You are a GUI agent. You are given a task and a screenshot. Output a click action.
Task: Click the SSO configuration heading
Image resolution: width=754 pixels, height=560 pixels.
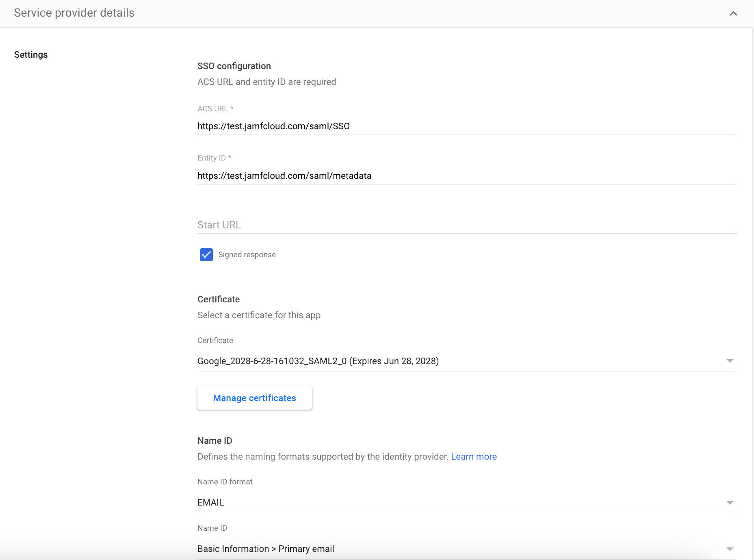pyautogui.click(x=234, y=66)
